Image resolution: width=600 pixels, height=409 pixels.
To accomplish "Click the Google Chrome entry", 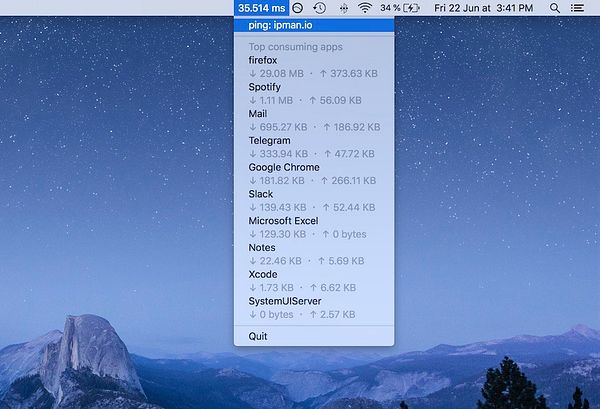I will pos(284,167).
